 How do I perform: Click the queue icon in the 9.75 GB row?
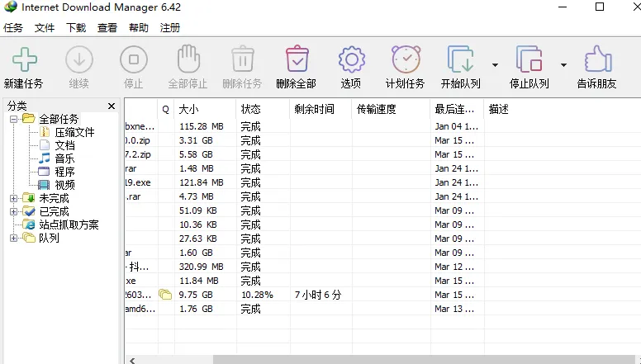coord(165,295)
